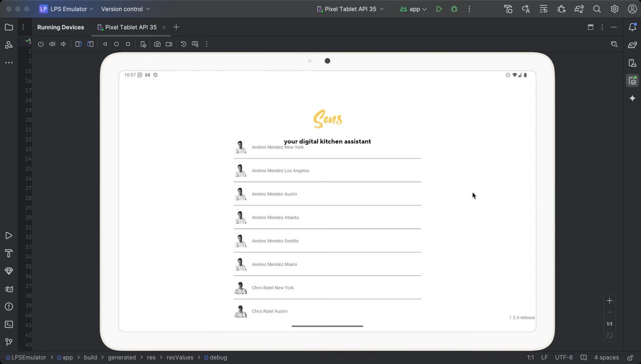
Task: Select Andres Mendez New York row
Action: [327, 147]
